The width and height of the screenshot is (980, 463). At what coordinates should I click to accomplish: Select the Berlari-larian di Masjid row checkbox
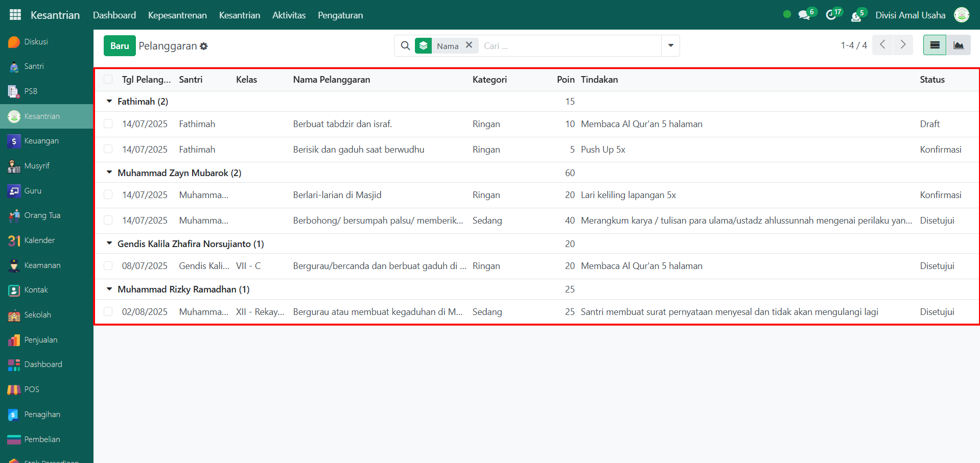tap(108, 195)
